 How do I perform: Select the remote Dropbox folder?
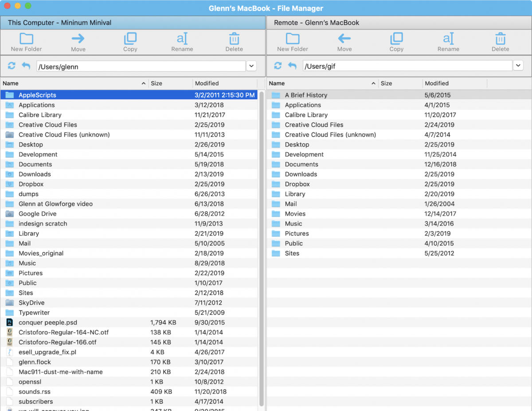click(297, 184)
